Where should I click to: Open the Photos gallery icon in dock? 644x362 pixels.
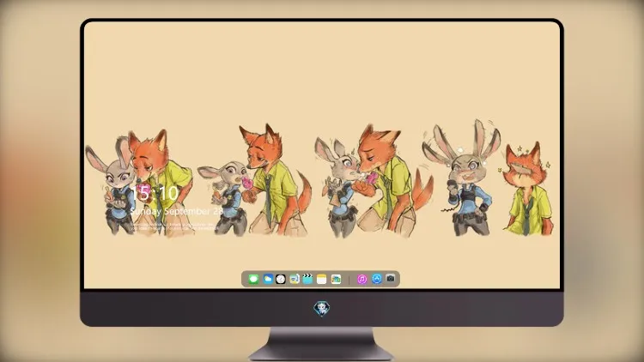336,279
